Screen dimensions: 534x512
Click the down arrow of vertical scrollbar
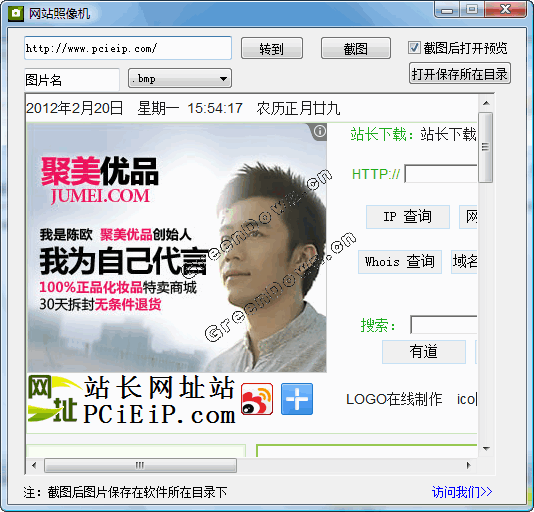pyautogui.click(x=486, y=449)
